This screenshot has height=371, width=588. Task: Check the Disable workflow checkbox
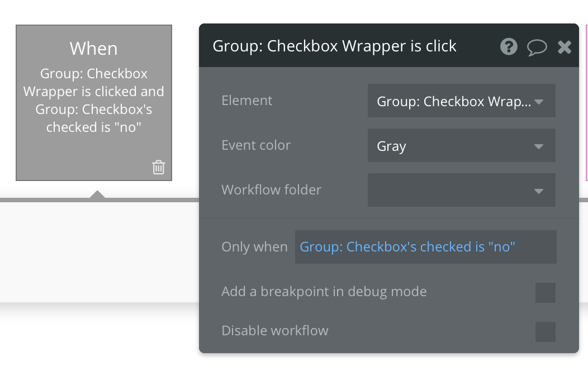click(x=546, y=332)
